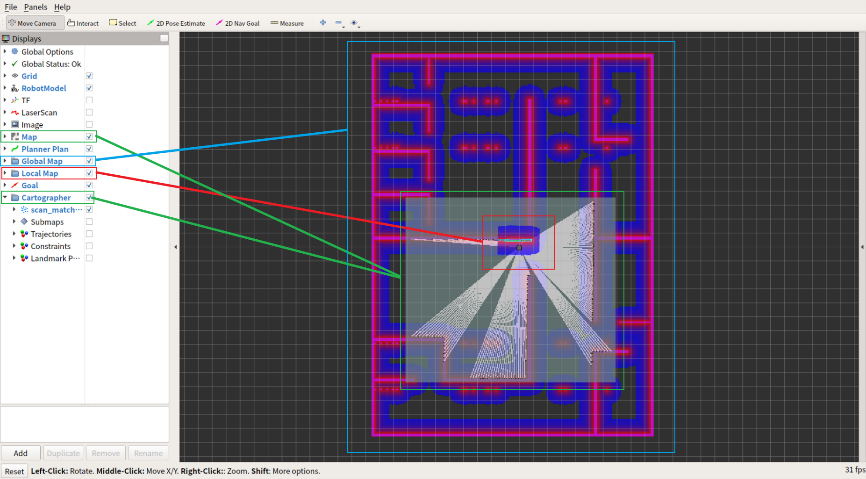Activate the Interact tool
866x479 pixels.
(x=83, y=23)
